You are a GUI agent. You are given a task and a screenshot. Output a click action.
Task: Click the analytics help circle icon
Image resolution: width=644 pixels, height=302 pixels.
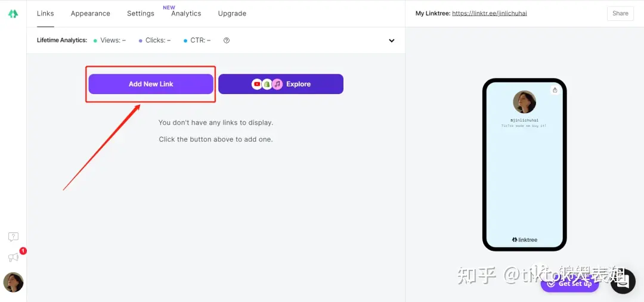[227, 41]
